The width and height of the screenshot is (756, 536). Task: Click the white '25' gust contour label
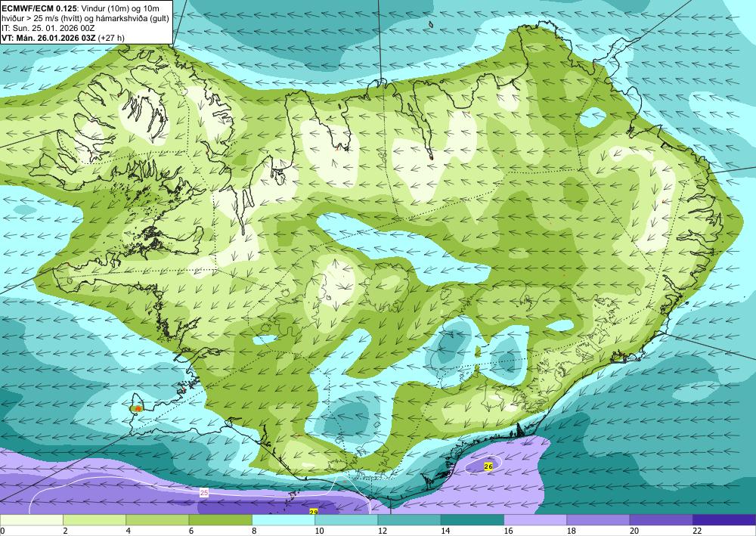pos(204,493)
